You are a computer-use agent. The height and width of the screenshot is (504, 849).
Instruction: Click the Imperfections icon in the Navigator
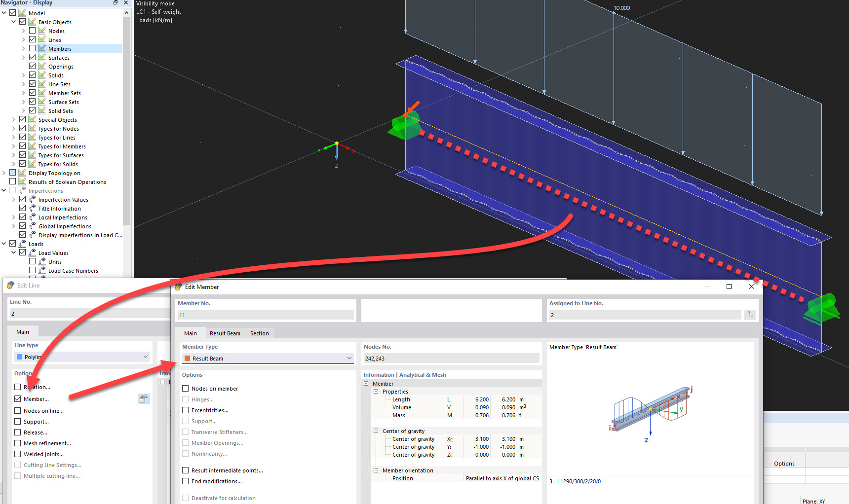[22, 190]
